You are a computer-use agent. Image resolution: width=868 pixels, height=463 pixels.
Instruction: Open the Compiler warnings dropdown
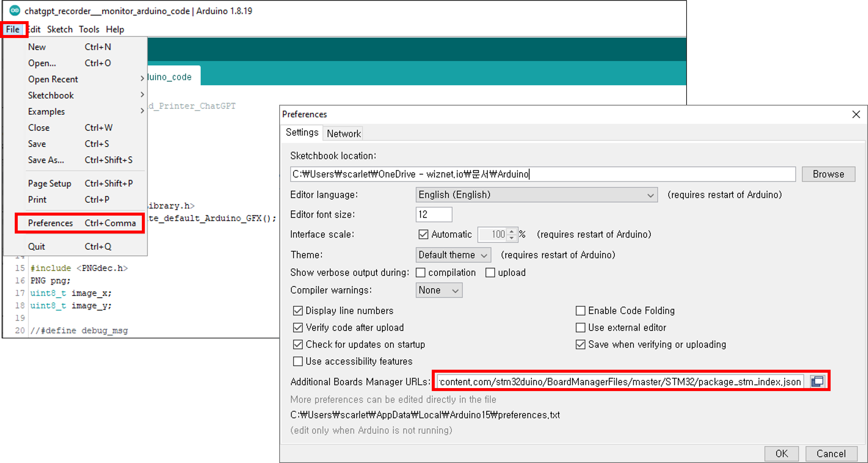(x=439, y=290)
